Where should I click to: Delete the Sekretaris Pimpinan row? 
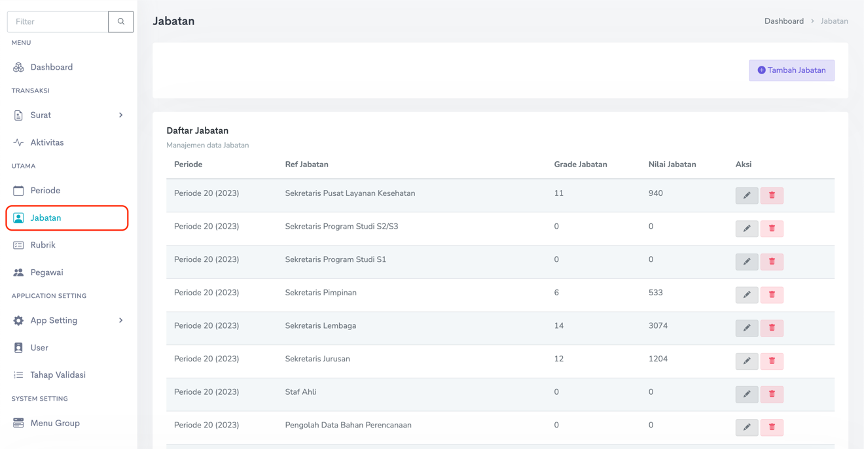click(771, 294)
